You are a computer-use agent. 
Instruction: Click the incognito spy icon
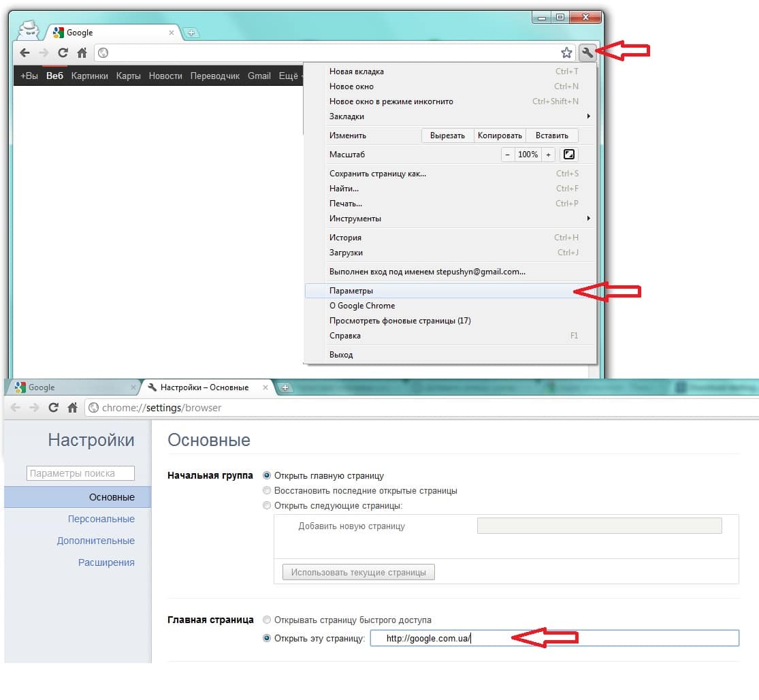coord(29,30)
